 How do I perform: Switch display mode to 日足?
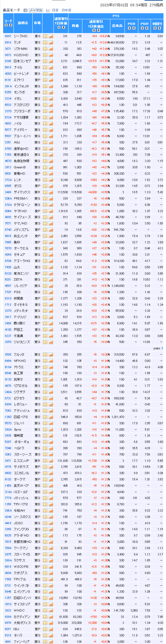click(55, 10)
